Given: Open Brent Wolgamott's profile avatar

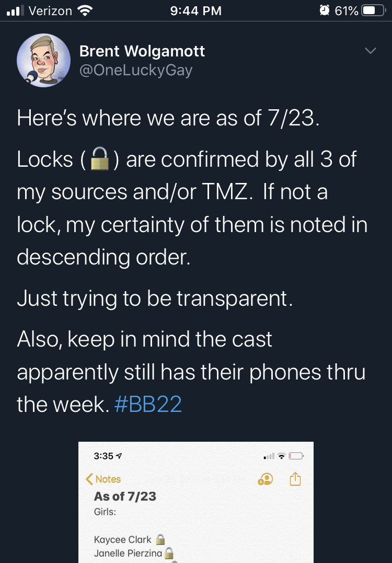Looking at the screenshot, I should 43,60.
